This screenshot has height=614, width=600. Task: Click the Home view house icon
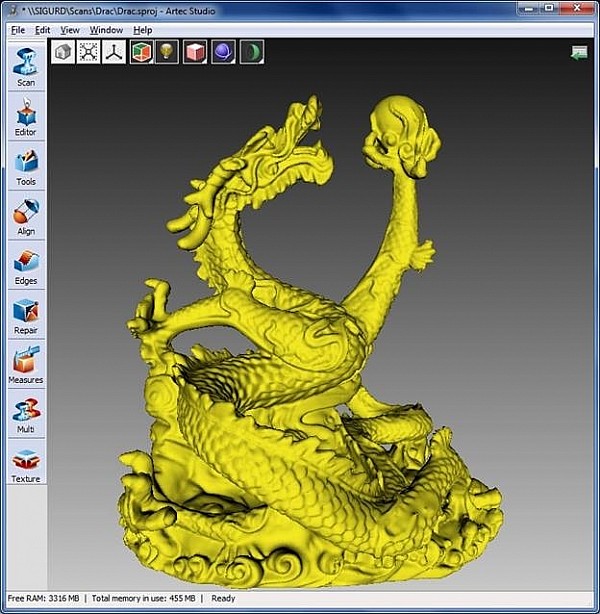(x=63, y=52)
